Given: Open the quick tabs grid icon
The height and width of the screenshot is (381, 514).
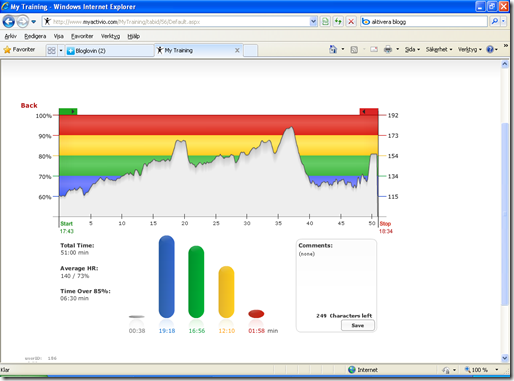Looking at the screenshot, I should pyautogui.click(x=51, y=50).
